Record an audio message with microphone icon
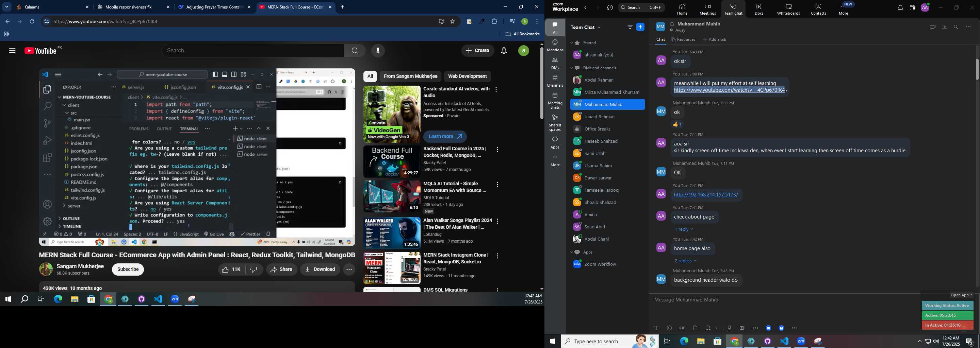The height and width of the screenshot is (348, 980). [729, 328]
